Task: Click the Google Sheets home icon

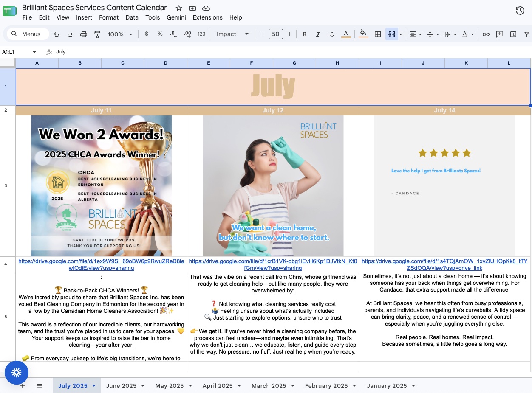Action: pos(9,11)
